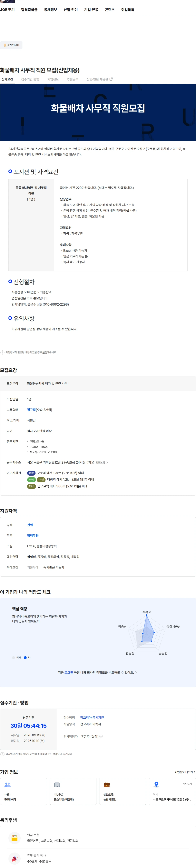Click info icon beside 채용정보 notice
Viewport: 196px width, 868px height.
coord(2,352)
